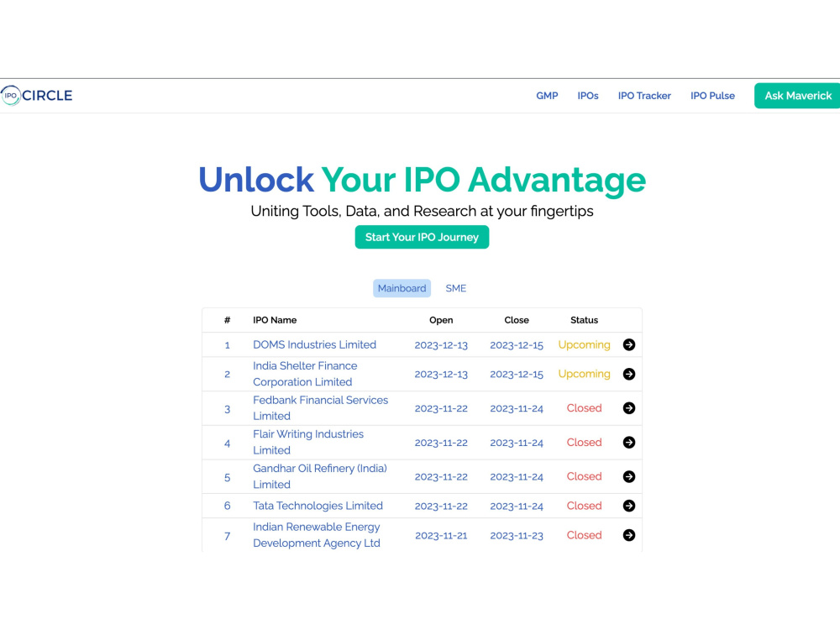Click close date 2023-11-24 for Fedbank row
The width and height of the screenshot is (840, 630).
coord(517,408)
